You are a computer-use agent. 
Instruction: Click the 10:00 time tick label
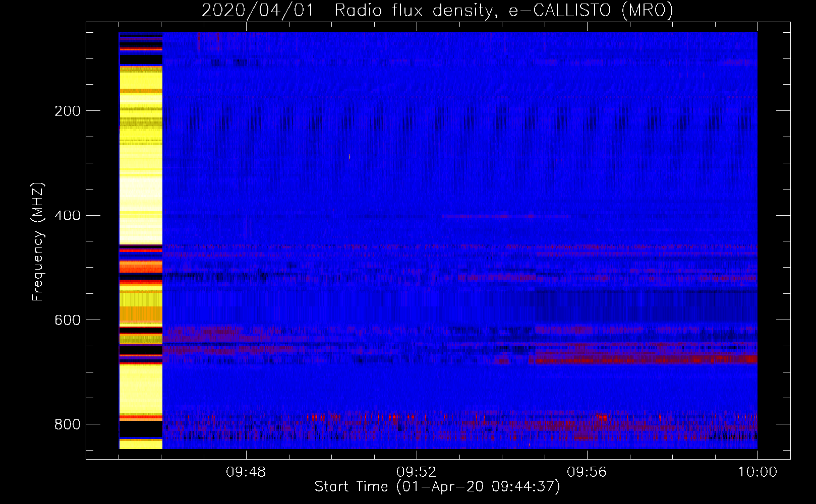click(757, 472)
